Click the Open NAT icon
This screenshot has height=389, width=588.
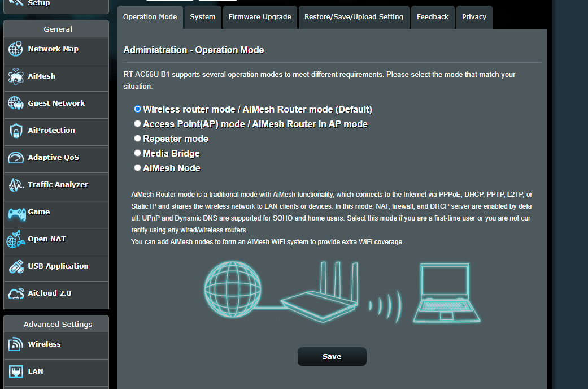pyautogui.click(x=16, y=240)
